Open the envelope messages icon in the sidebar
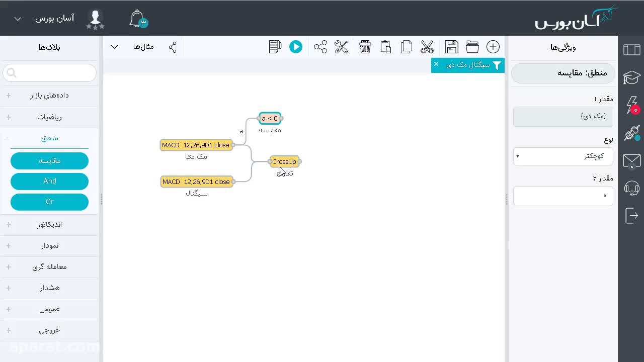The image size is (644, 362). (631, 161)
